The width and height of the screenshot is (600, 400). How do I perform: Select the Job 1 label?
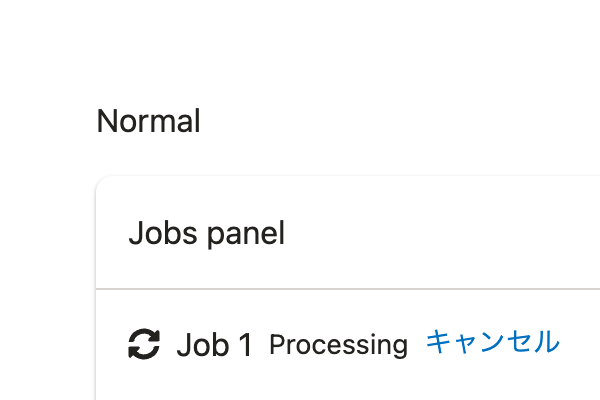coord(214,345)
